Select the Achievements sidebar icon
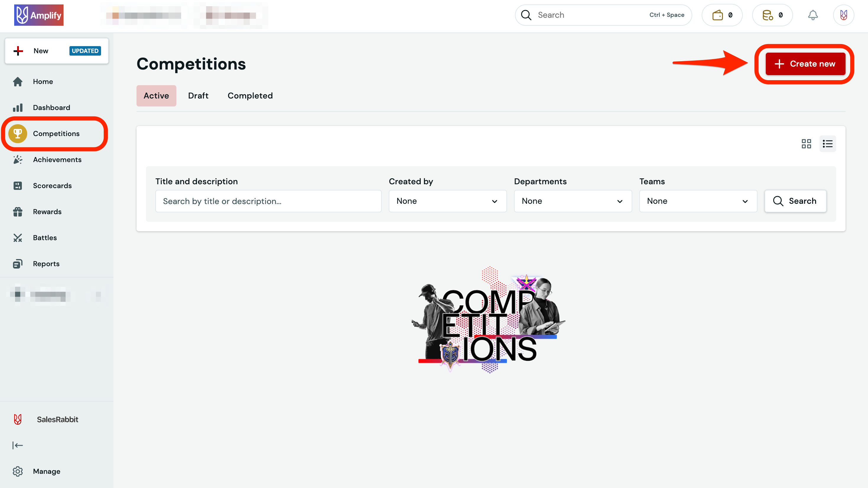Screen dimensions: 868x488 (18, 159)
